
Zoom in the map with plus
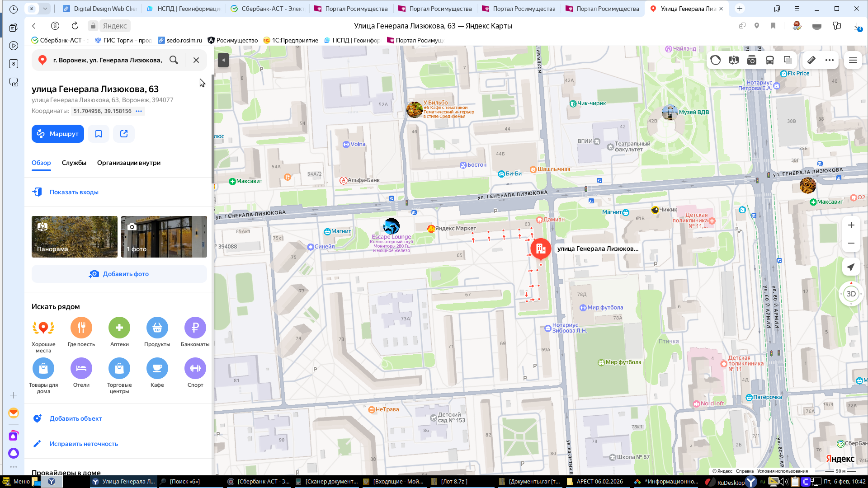click(x=851, y=225)
